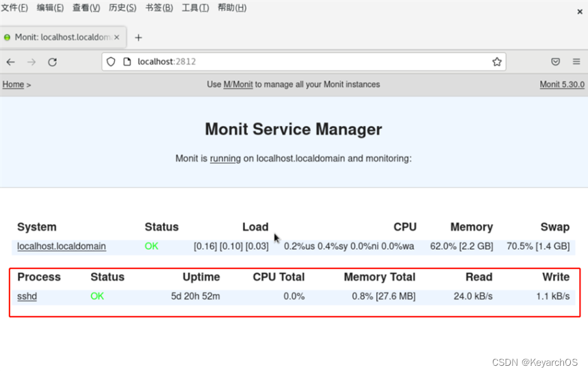Open a new tab with plus button
Screen dimensions: 588x374
pyautogui.click(x=138, y=38)
